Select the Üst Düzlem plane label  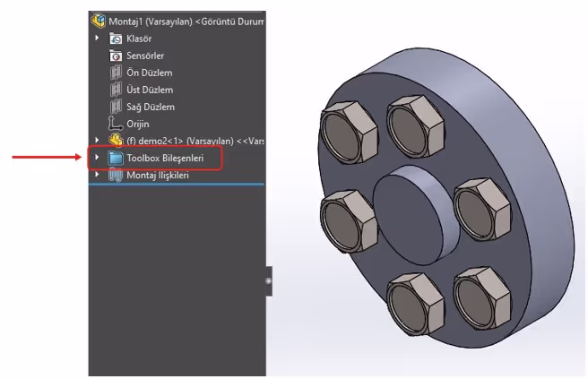[150, 90]
